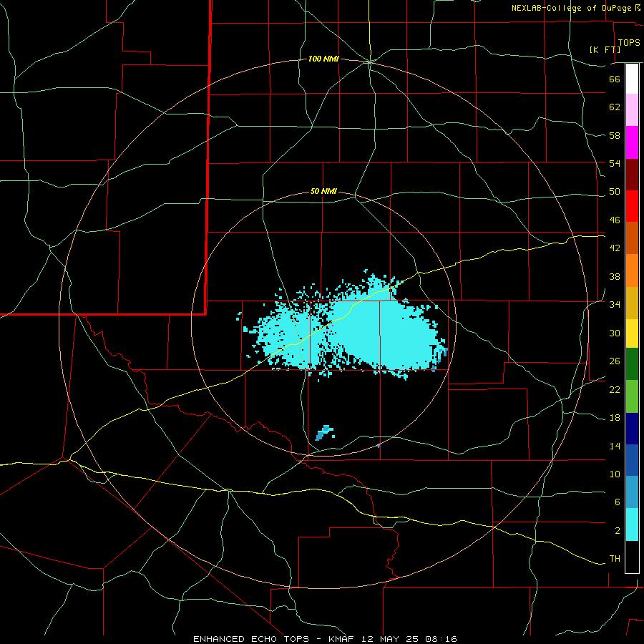This screenshot has height=644, width=644.
Task: Click the yellow legend swatch
Action: pos(632,333)
